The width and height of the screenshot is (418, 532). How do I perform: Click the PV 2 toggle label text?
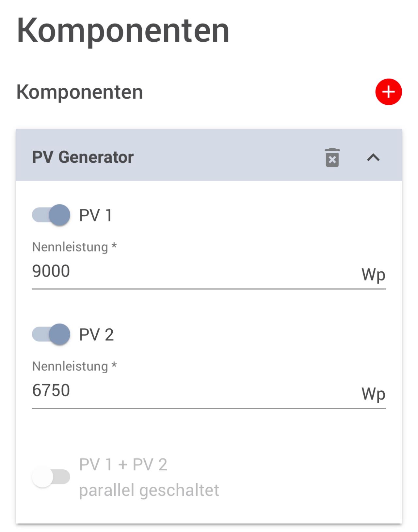(x=96, y=335)
